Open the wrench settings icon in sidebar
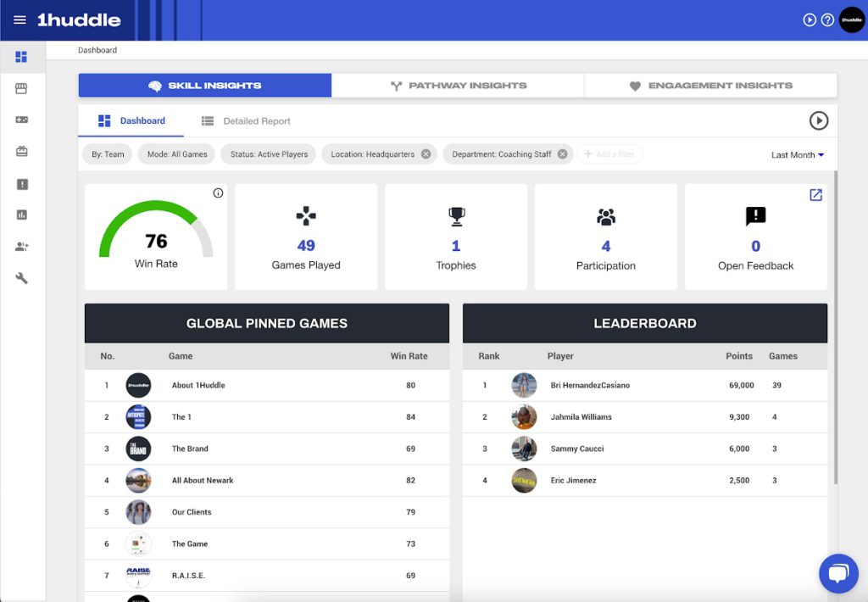The height and width of the screenshot is (602, 868). click(x=21, y=278)
